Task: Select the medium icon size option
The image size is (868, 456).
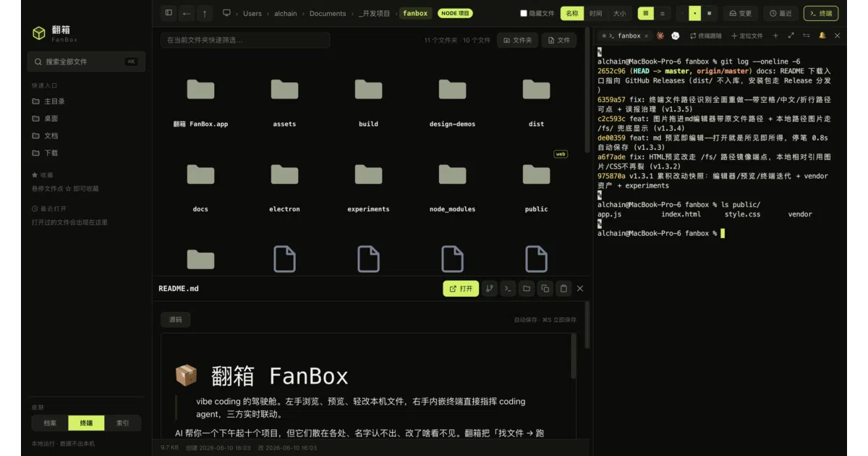Action: [x=695, y=13]
